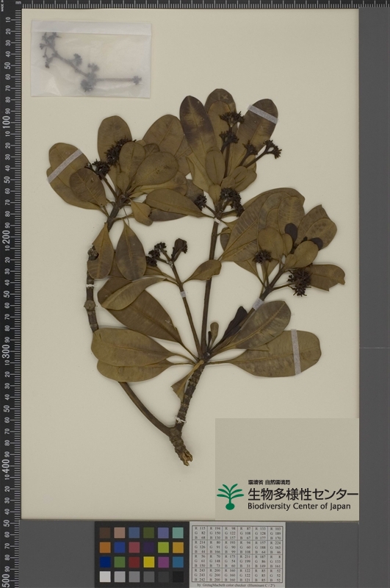Pick the cyan swatch on the color chart
390x588 pixels.
point(178,562)
